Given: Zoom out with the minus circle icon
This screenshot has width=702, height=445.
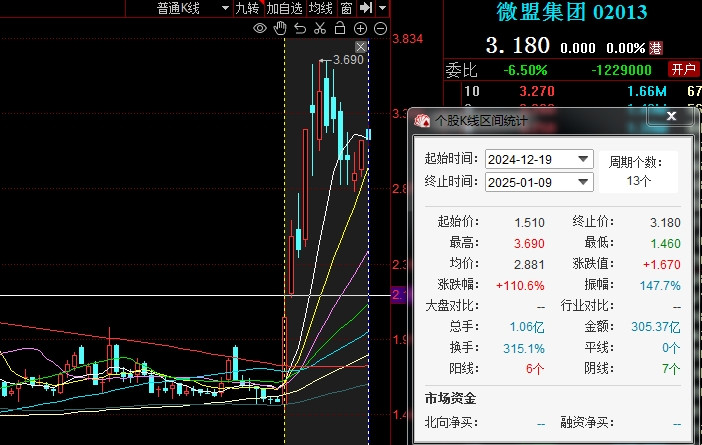Looking at the screenshot, I should [381, 29].
